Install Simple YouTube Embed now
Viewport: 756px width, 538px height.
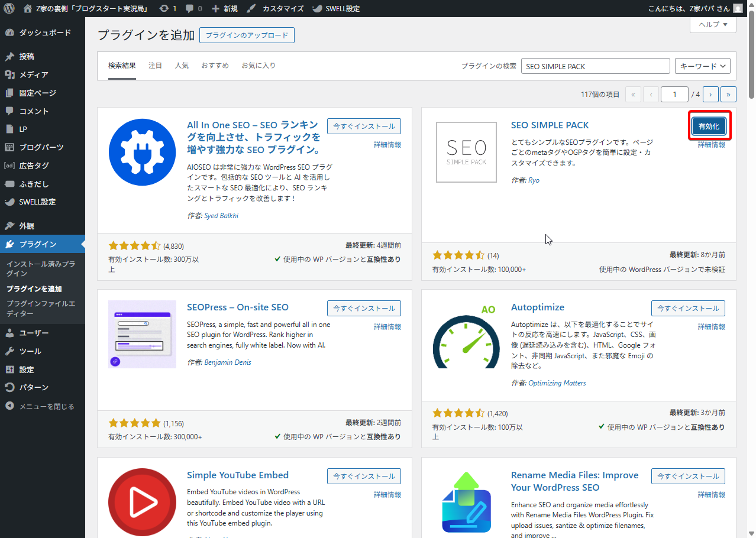[x=364, y=476]
